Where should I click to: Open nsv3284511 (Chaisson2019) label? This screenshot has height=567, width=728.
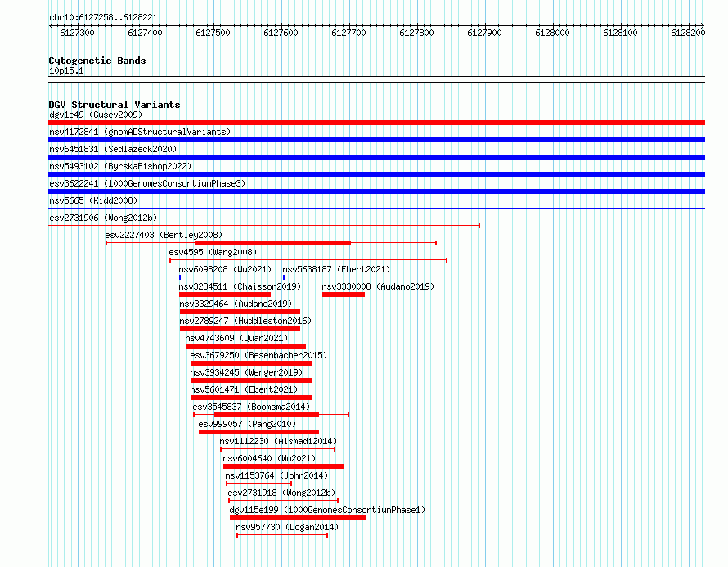click(240, 286)
